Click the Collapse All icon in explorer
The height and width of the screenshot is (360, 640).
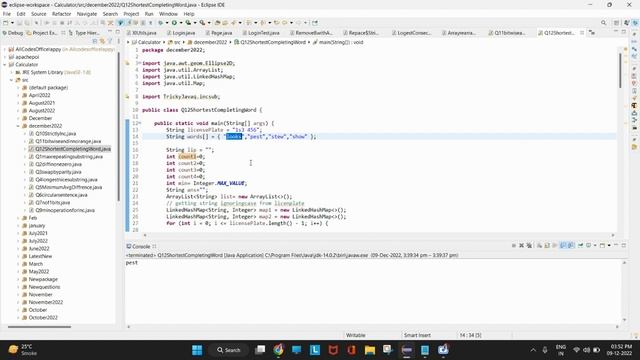click(95, 41)
